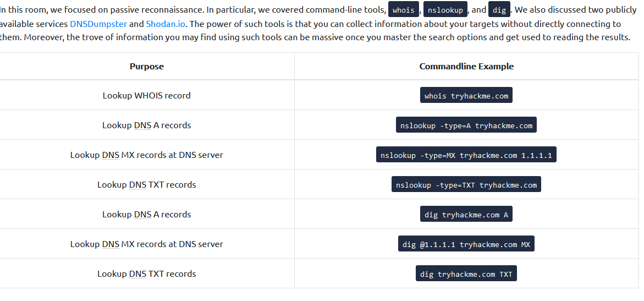The width and height of the screenshot is (644, 301).
Task: Click the inline whois code tag in paragraph
Action: point(403,10)
